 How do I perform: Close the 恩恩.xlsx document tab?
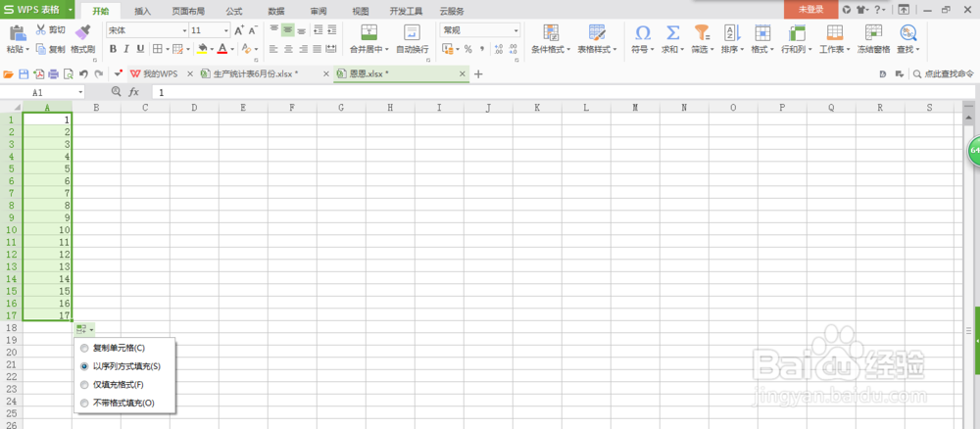[x=463, y=74]
